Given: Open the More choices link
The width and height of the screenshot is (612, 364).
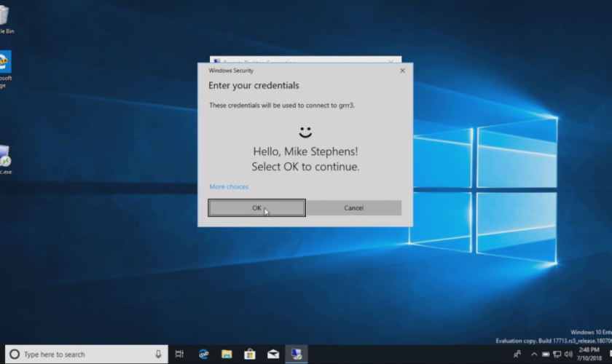Looking at the screenshot, I should (x=229, y=187).
